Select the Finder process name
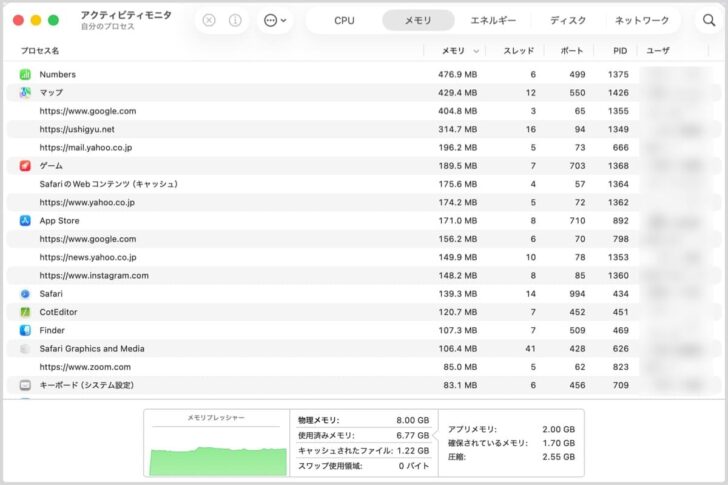 [52, 330]
